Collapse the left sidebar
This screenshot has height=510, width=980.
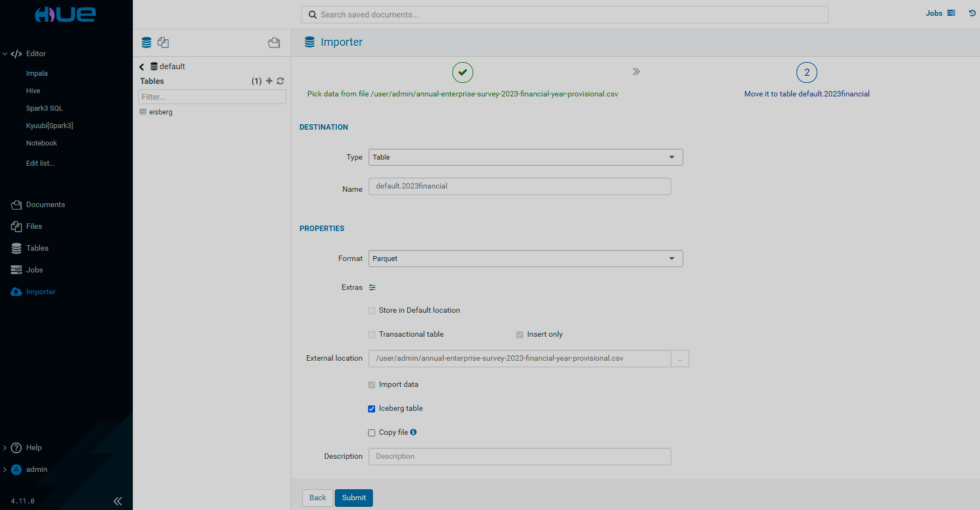pyautogui.click(x=118, y=501)
